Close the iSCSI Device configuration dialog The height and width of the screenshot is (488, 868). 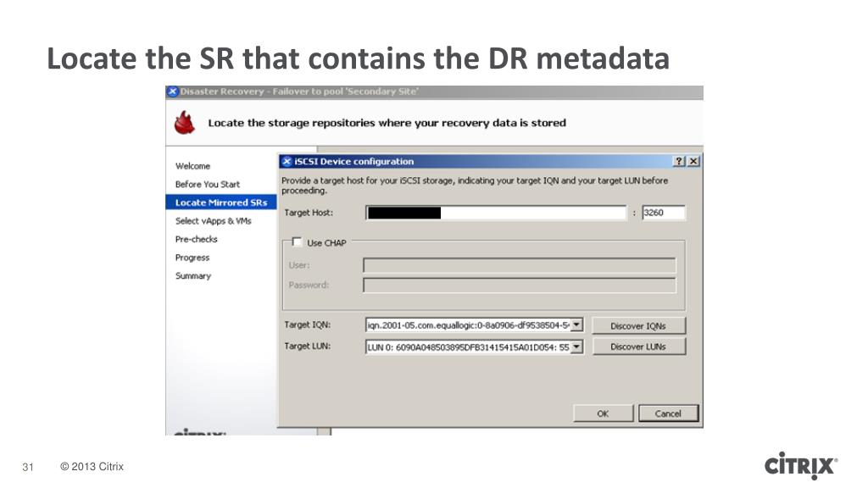tap(693, 161)
